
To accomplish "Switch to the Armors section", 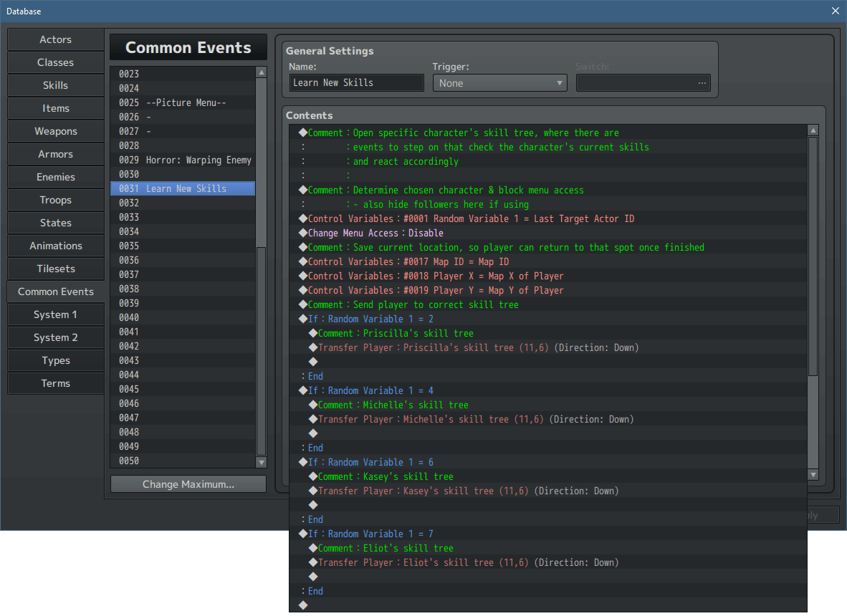I will coord(55,154).
